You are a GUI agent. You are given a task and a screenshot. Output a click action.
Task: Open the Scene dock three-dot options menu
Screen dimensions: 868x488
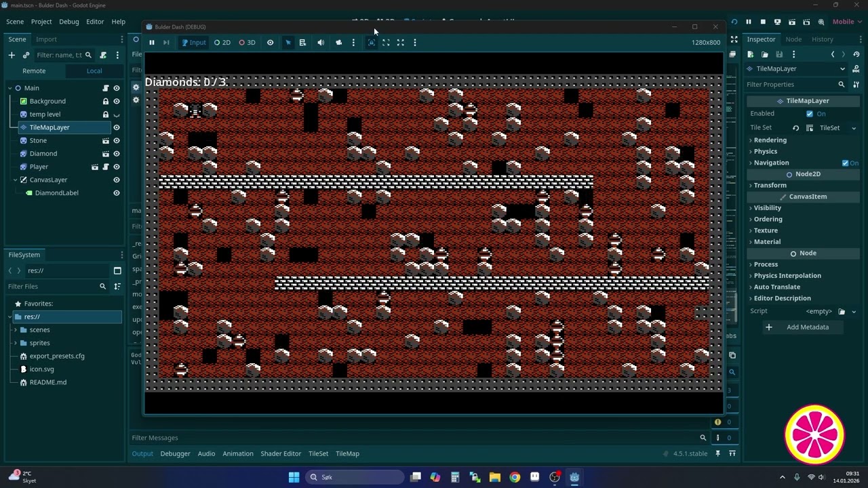pyautogui.click(x=117, y=55)
